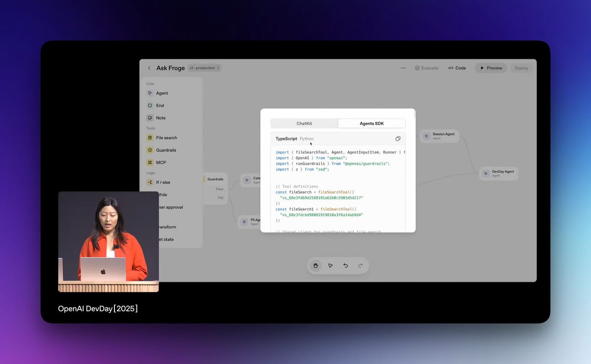Click the redo arrow icon
Image resolution: width=591 pixels, height=364 pixels.
pyautogui.click(x=361, y=266)
